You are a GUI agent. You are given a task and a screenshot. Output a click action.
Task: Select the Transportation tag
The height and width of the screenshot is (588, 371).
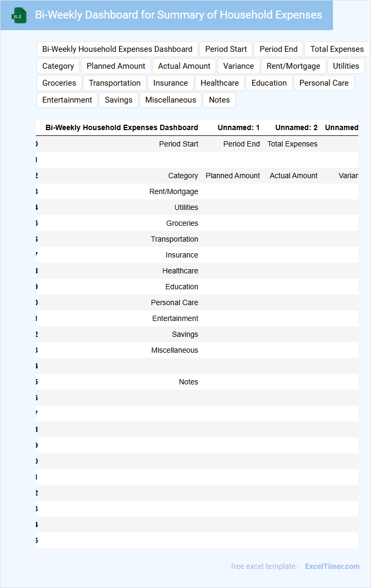[115, 83]
